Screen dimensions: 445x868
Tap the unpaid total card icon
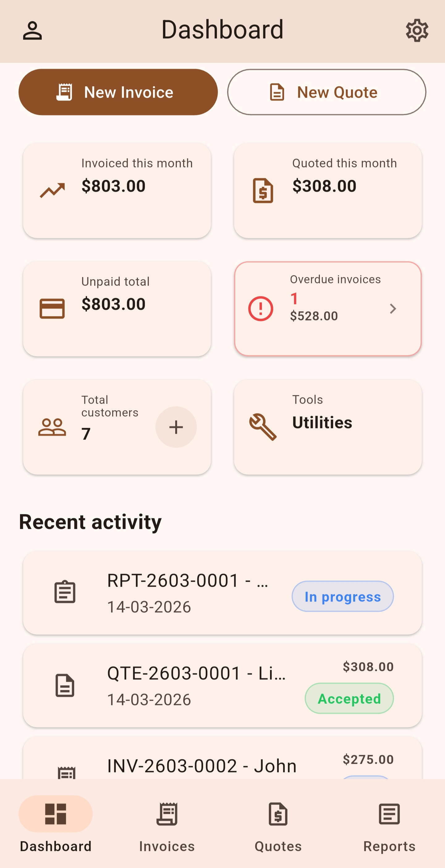pyautogui.click(x=52, y=308)
